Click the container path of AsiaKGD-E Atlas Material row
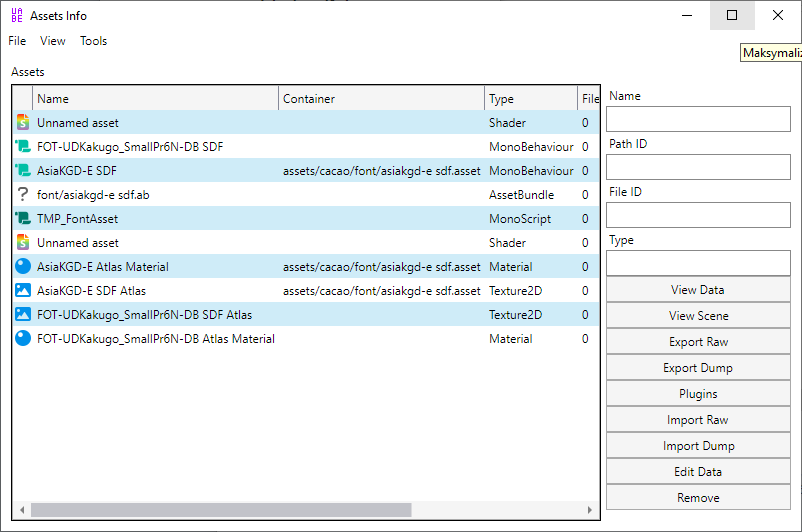The width and height of the screenshot is (802, 532). pyautogui.click(x=382, y=267)
